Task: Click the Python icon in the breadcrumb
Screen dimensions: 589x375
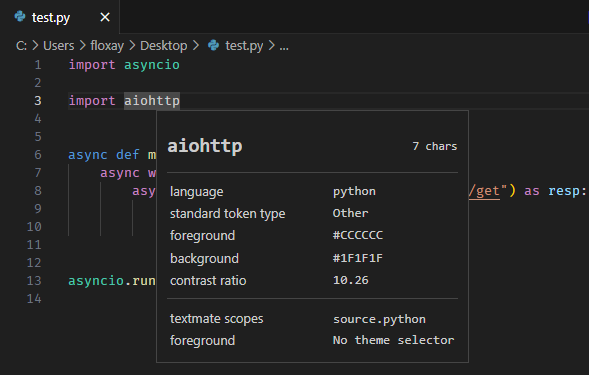Action: [x=213, y=45]
